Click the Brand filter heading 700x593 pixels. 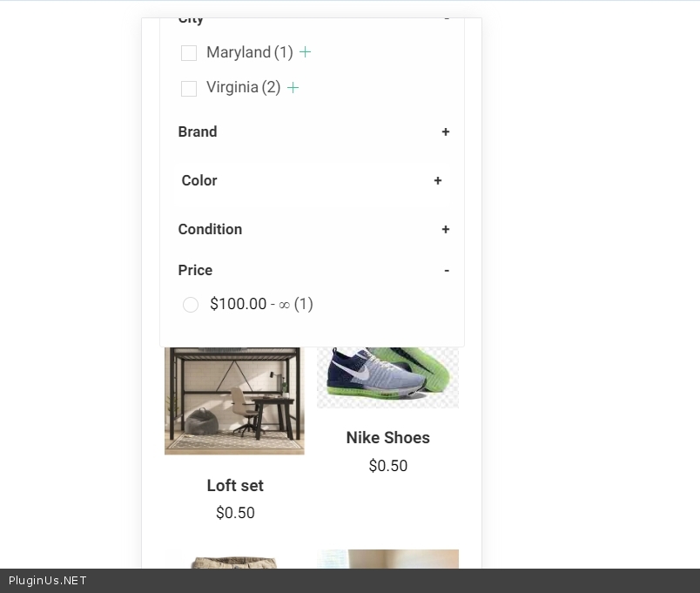[x=198, y=132]
